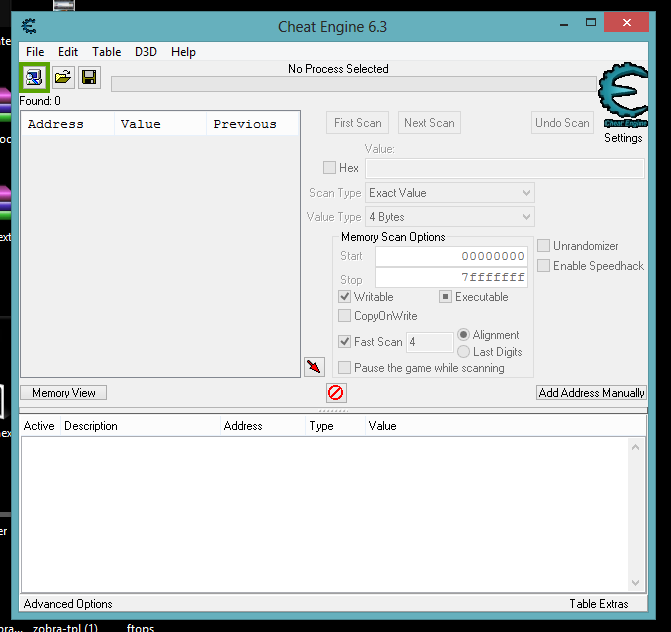This screenshot has width=671, height=632.
Task: Toggle the Executable checkbox
Action: click(445, 297)
